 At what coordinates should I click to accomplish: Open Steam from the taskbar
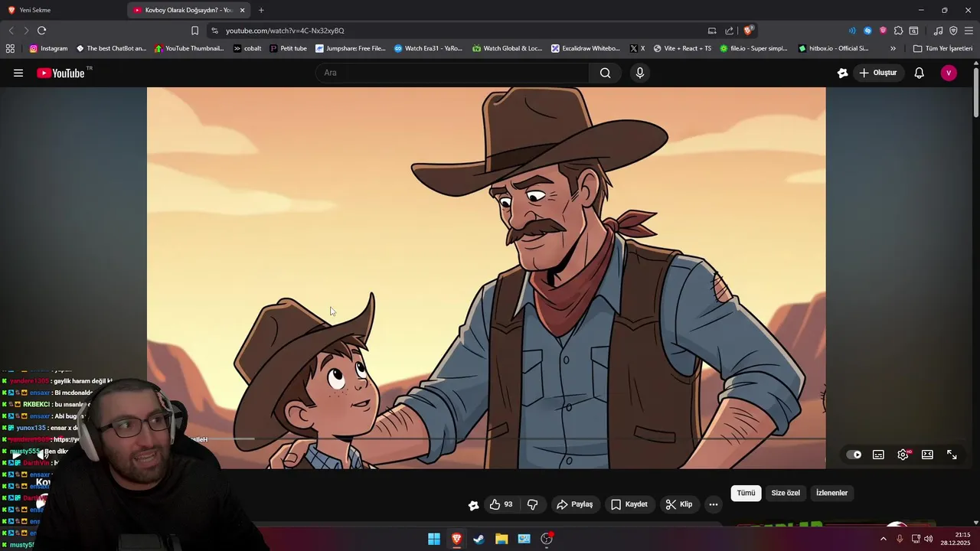click(x=479, y=539)
